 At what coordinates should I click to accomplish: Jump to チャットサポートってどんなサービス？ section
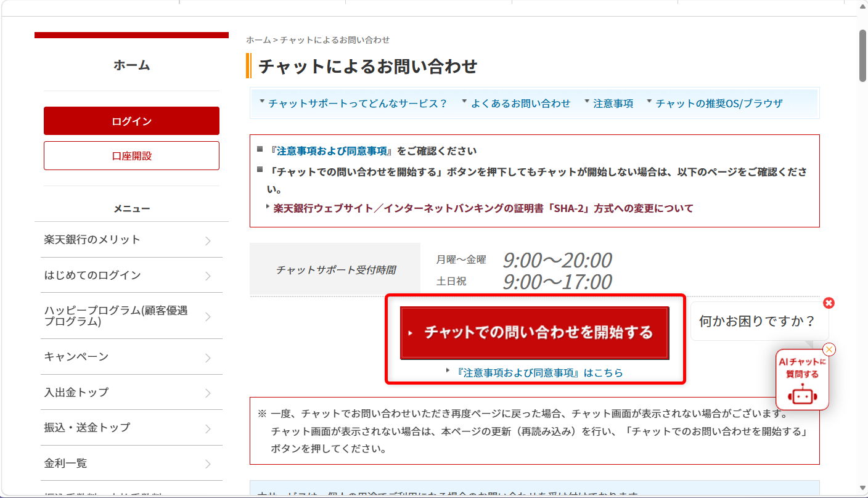click(x=358, y=103)
